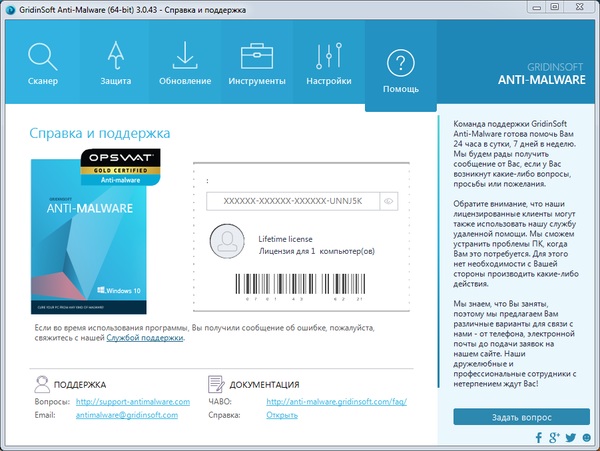This screenshot has height=451, width=600.
Task: Click the Открыть help link
Action: tap(284, 416)
